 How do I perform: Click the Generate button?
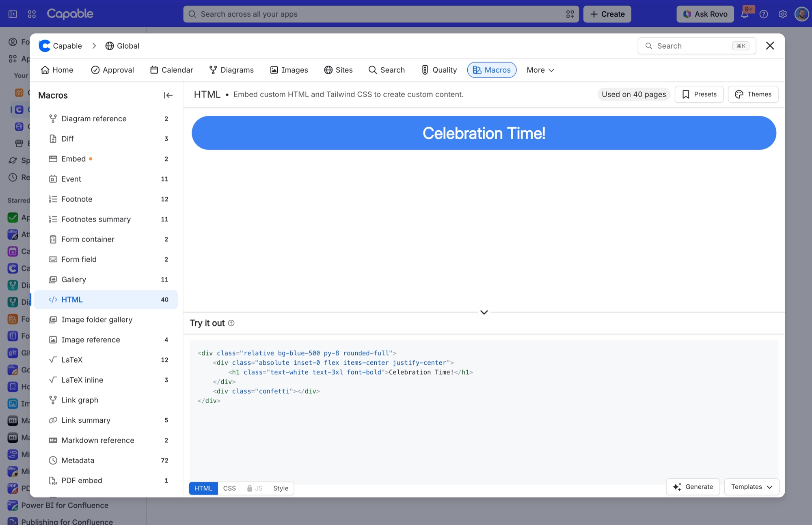point(693,486)
